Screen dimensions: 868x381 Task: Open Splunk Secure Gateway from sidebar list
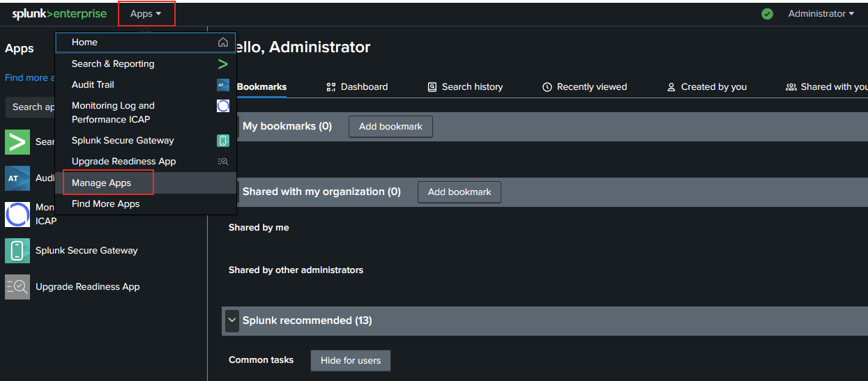(x=87, y=250)
